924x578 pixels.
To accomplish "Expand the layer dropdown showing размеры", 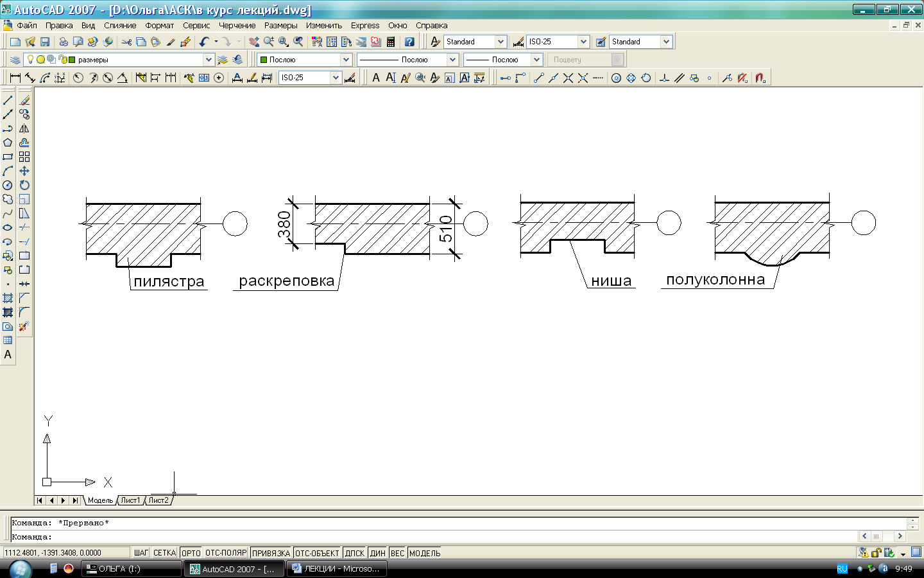I will 208,60.
